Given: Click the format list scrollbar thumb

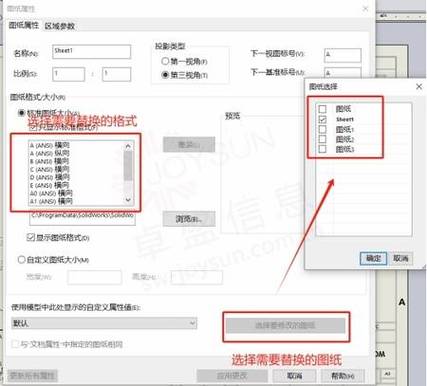Looking at the screenshot, I should (x=128, y=165).
